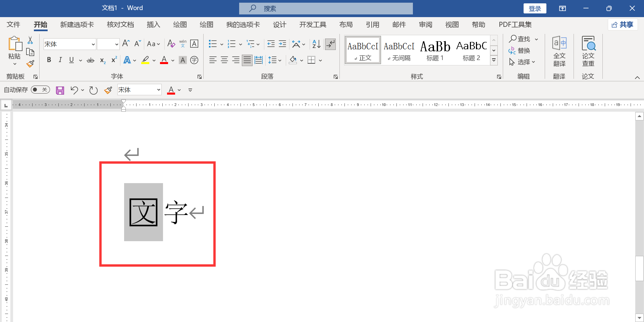Viewport: 644px width, 322px height.
Task: Toggle bold formatting
Action: (x=49, y=60)
